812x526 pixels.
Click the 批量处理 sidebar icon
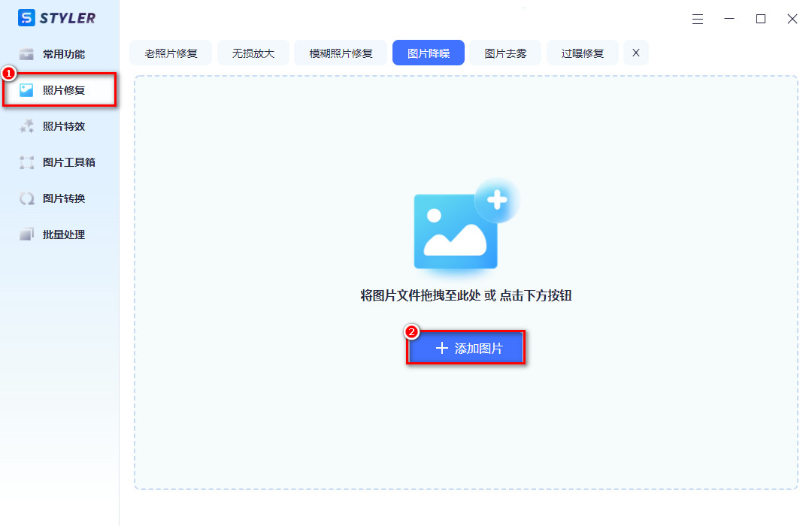[29, 234]
